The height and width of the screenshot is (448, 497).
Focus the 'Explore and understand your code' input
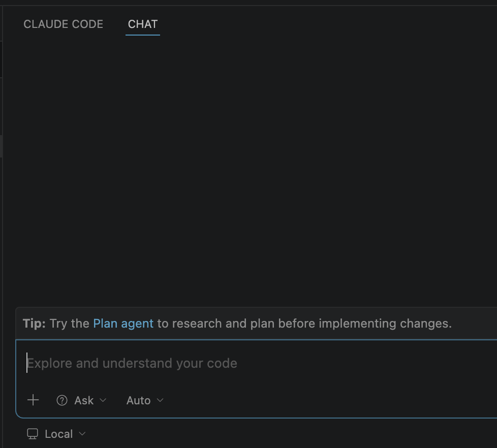(257, 363)
